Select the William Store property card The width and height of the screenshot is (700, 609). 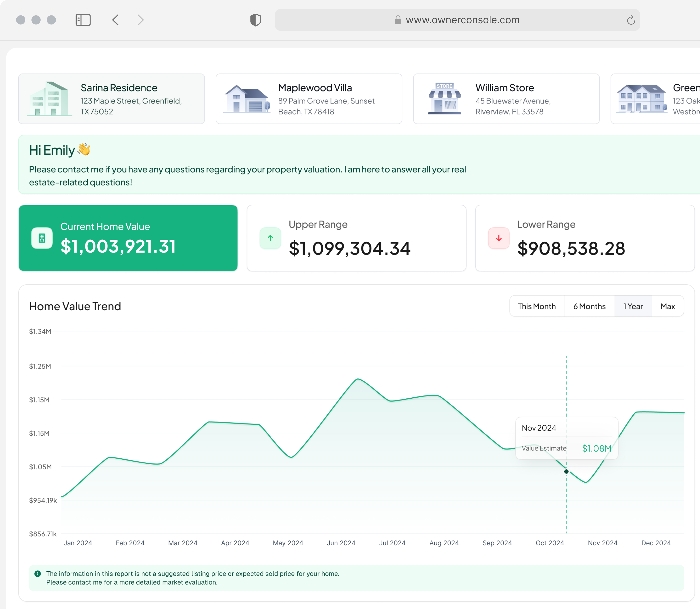click(506, 99)
